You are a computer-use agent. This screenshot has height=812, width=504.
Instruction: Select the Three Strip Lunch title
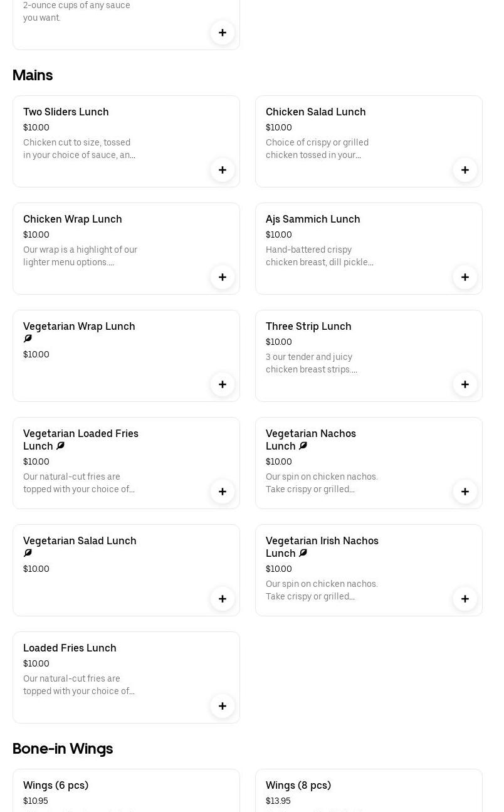tap(308, 326)
